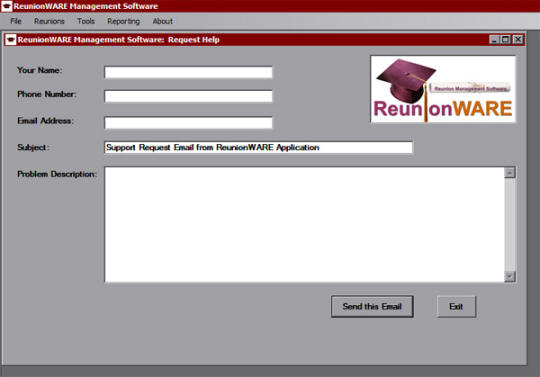Click the main title bar application icon
The height and width of the screenshot is (377, 540).
(7, 6)
